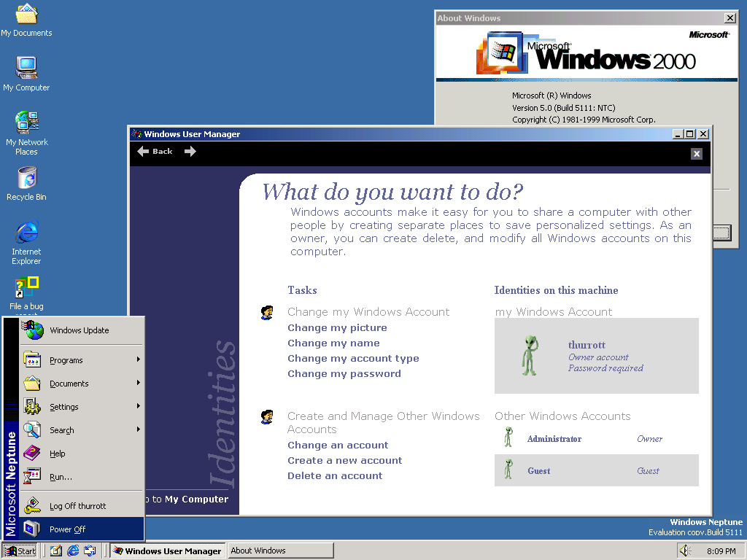This screenshot has width=747, height=560.
Task: Click the volume speaker icon in system tray
Action: click(685, 551)
